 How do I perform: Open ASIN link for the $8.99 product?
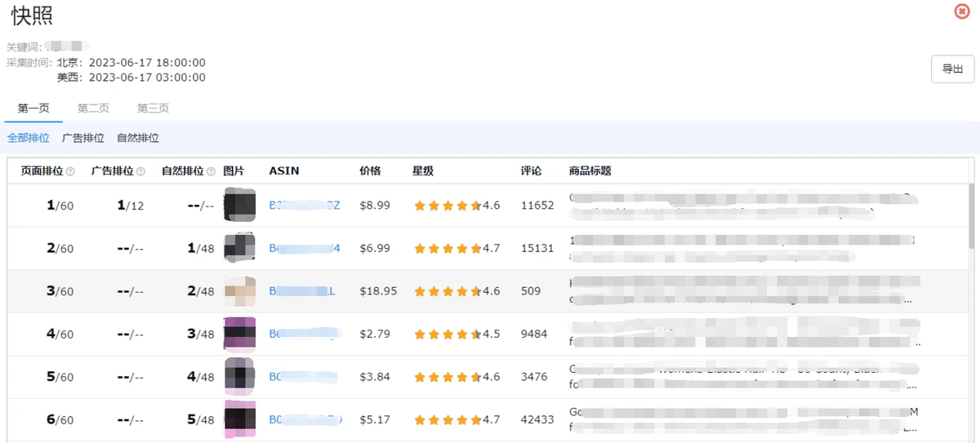[x=302, y=206]
